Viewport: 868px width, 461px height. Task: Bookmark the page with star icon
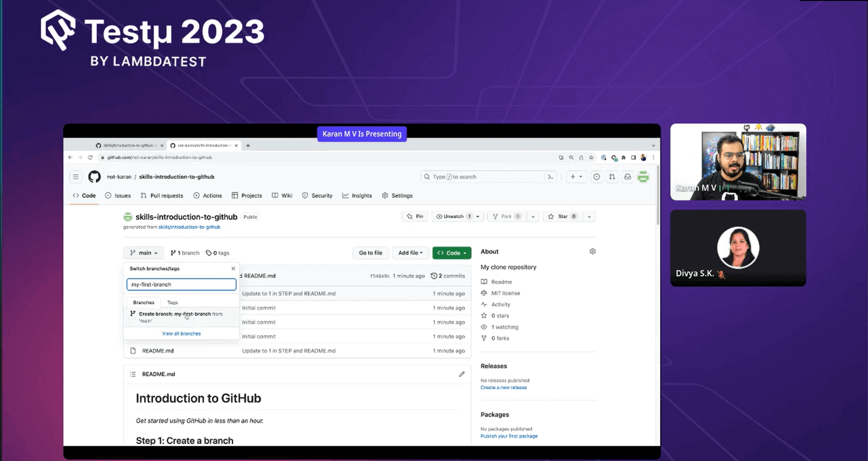591,158
